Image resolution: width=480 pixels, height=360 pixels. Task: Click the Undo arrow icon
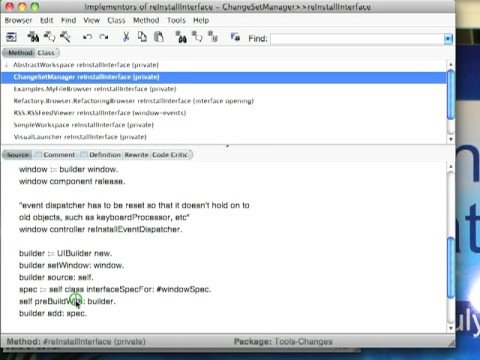[87, 37]
